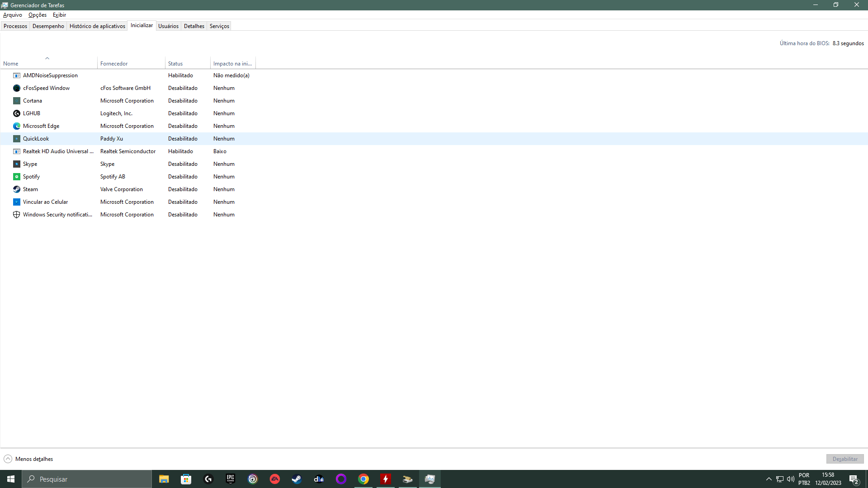The height and width of the screenshot is (488, 868).
Task: Click the QuickLook entry icon
Action: [x=17, y=139]
